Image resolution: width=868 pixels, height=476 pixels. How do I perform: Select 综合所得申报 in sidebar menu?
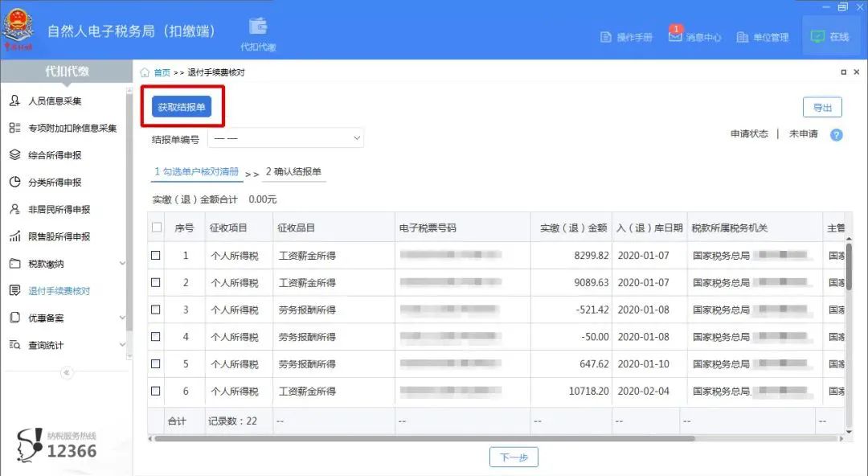click(55, 155)
